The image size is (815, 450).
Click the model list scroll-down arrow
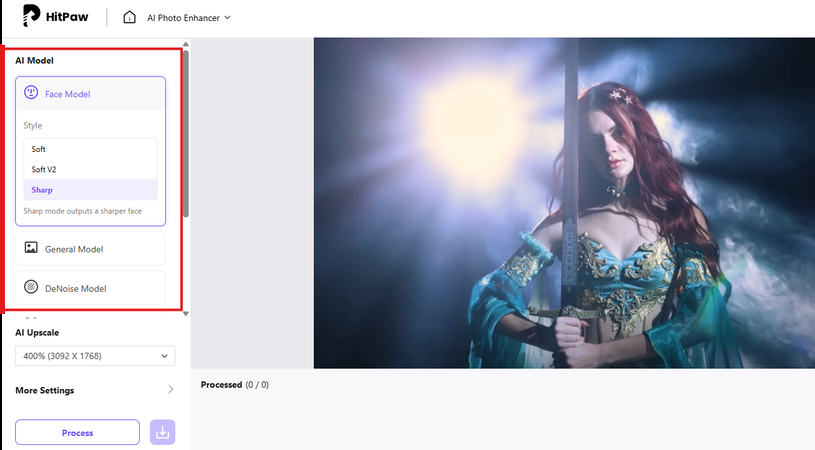click(186, 314)
